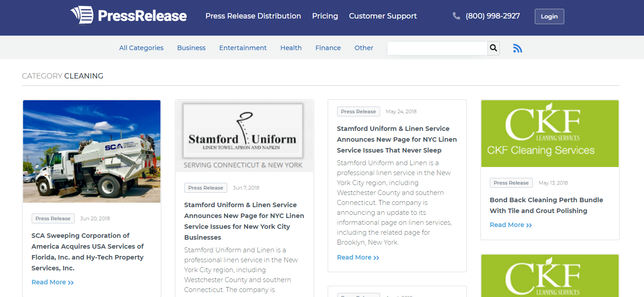Click the search input field
644x297 pixels.
(437, 48)
